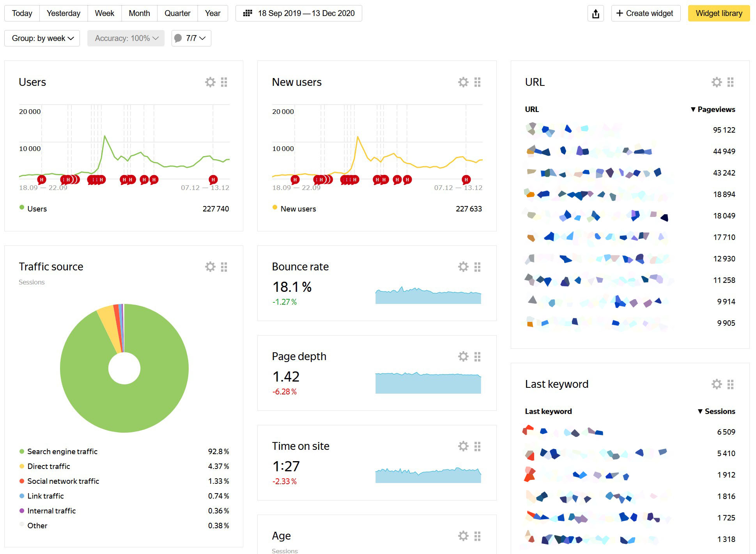
Task: Grab the drag handle on Bounce rate widget
Action: pos(477,266)
